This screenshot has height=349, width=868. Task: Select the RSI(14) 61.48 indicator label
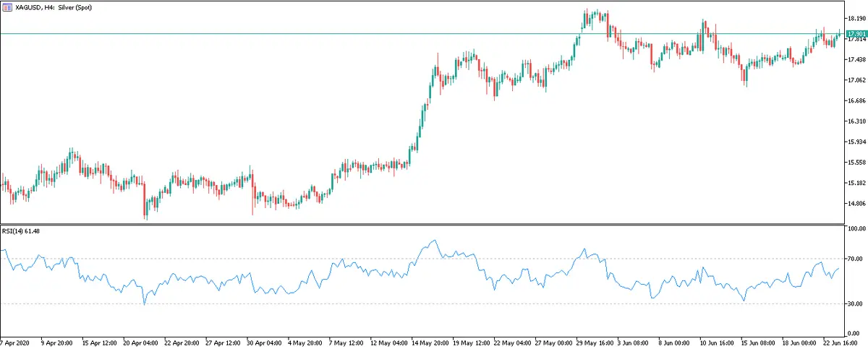(22, 230)
